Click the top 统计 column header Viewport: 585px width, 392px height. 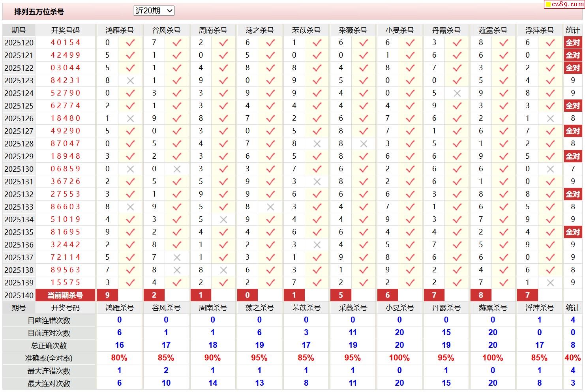[x=573, y=30]
